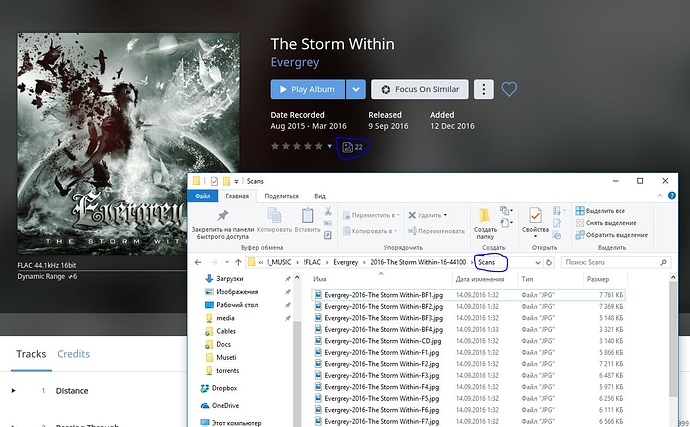Click the history icon in Открыть group
The width and height of the screenshot is (690, 427).
click(557, 236)
